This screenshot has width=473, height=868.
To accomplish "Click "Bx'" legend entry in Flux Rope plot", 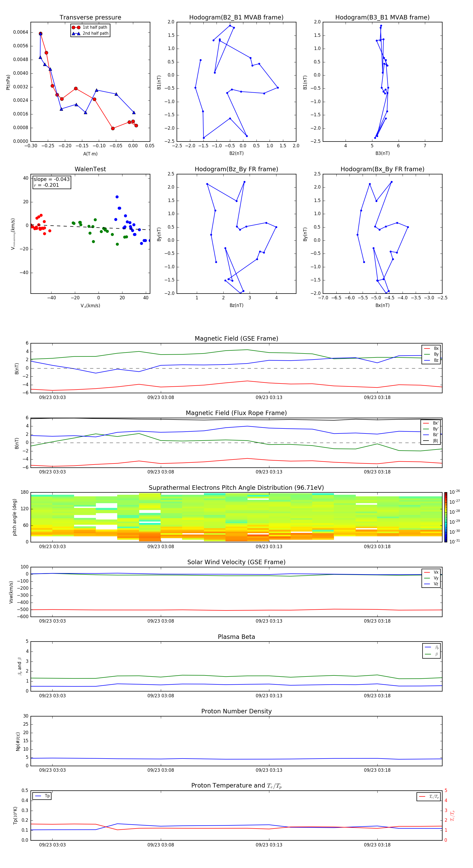I will point(431,423).
